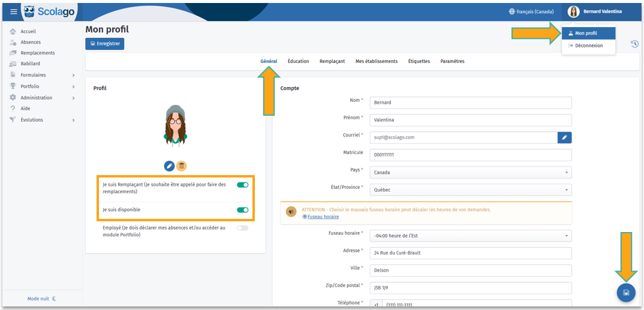Delete profile picture with trash icon
Image resolution: width=644 pixels, height=310 pixels.
click(x=182, y=166)
